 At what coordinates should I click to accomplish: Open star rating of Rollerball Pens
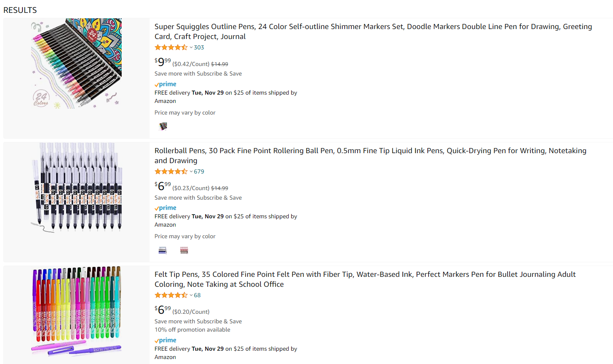click(x=171, y=171)
